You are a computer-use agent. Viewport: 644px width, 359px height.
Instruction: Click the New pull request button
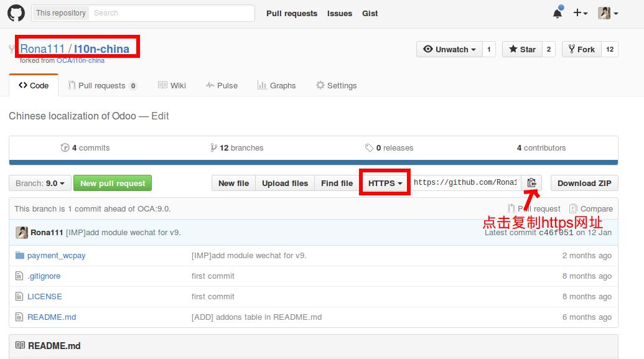click(x=113, y=183)
